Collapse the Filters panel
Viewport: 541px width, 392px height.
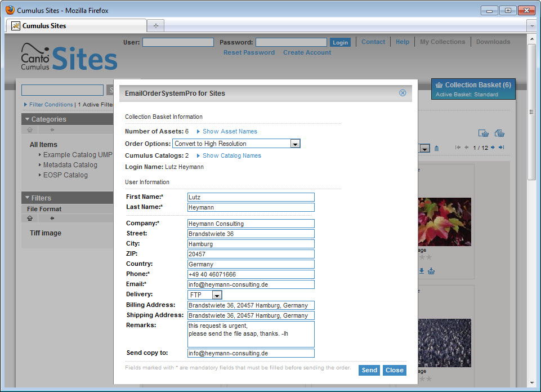tap(27, 198)
